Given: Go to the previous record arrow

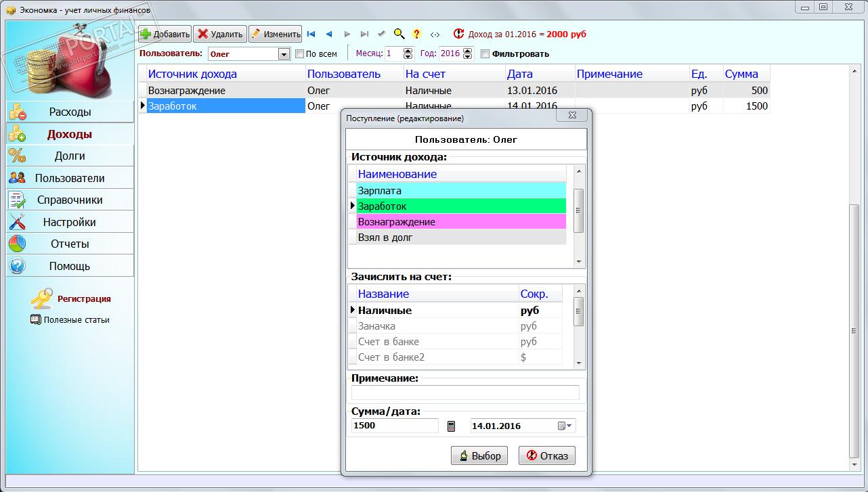Looking at the screenshot, I should pyautogui.click(x=328, y=34).
